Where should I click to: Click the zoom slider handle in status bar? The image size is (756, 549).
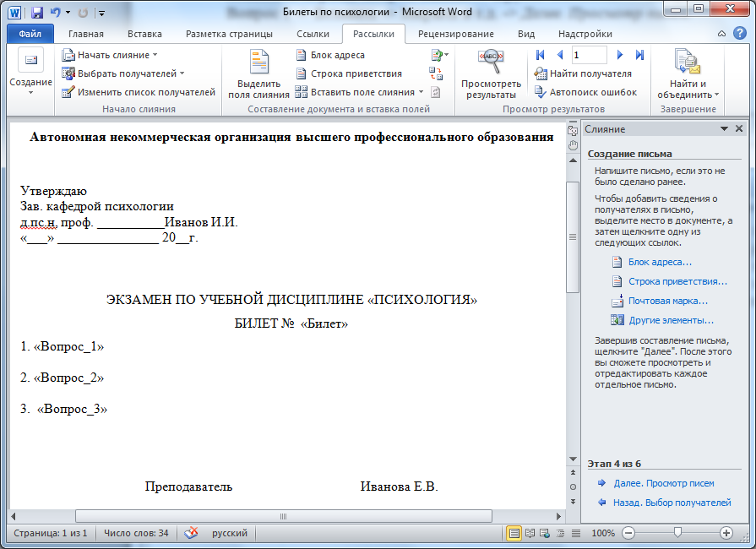pos(677,533)
